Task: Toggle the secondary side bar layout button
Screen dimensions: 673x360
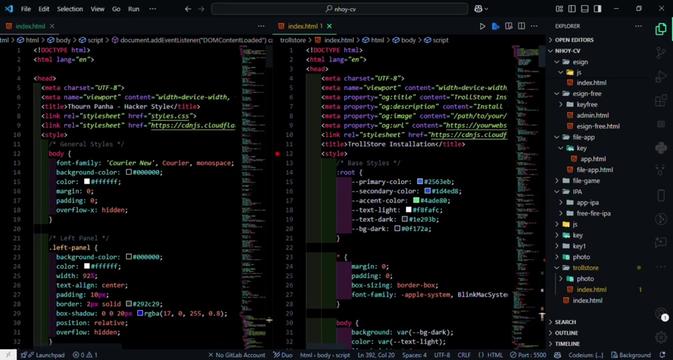Action: 597,9
